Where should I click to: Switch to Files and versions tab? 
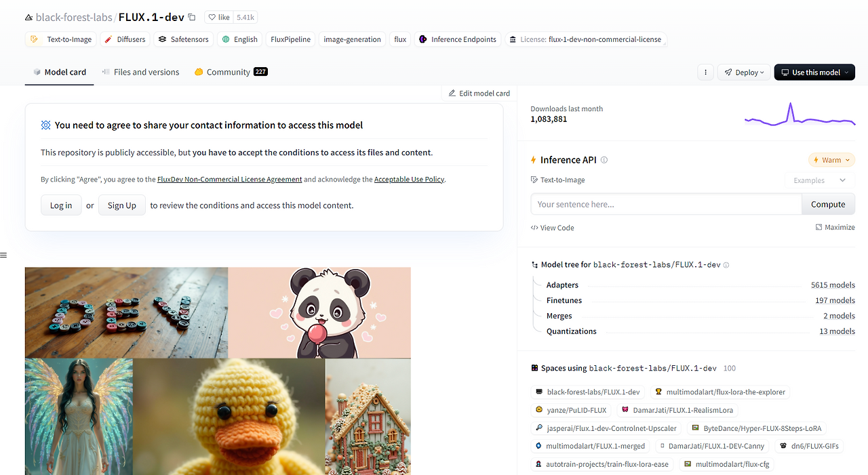coord(140,72)
